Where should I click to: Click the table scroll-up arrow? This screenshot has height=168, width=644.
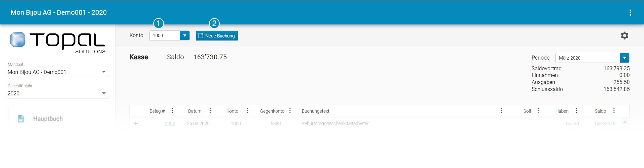coord(625,122)
